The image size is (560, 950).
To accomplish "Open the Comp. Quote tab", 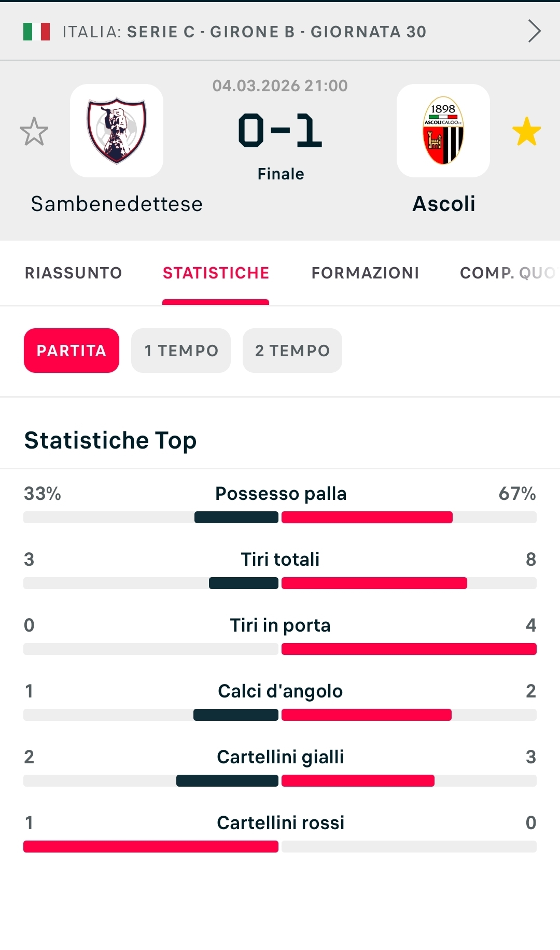I will point(507,273).
